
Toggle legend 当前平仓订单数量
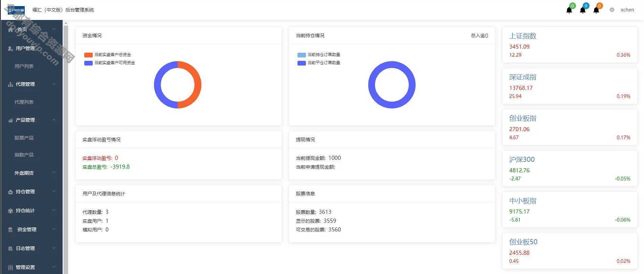pyautogui.click(x=319, y=63)
